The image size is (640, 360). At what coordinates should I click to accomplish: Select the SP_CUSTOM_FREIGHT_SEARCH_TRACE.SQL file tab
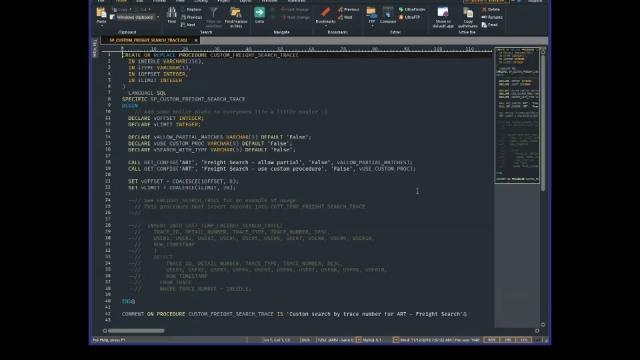(148, 40)
